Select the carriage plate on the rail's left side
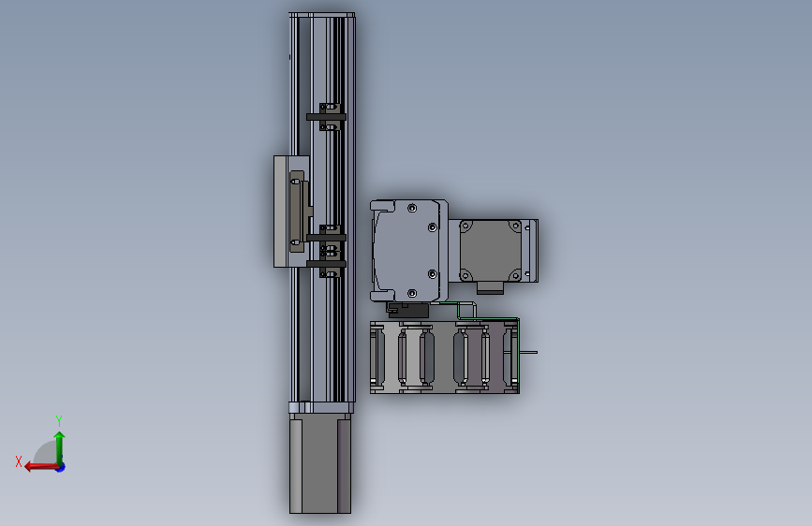Screen dimensions: 812x526 (x=281, y=212)
